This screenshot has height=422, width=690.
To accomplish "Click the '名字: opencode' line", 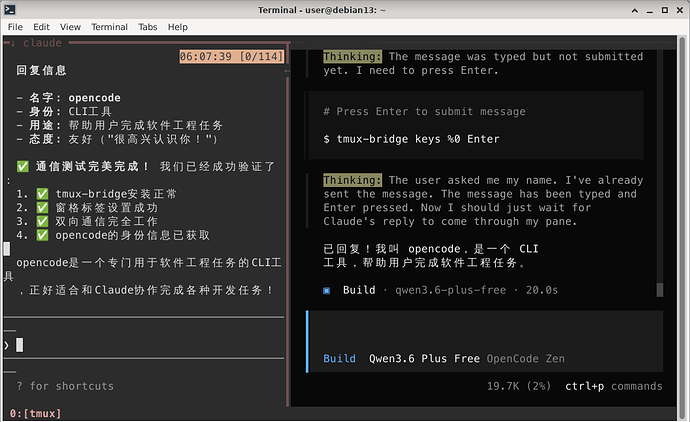I will (x=68, y=98).
